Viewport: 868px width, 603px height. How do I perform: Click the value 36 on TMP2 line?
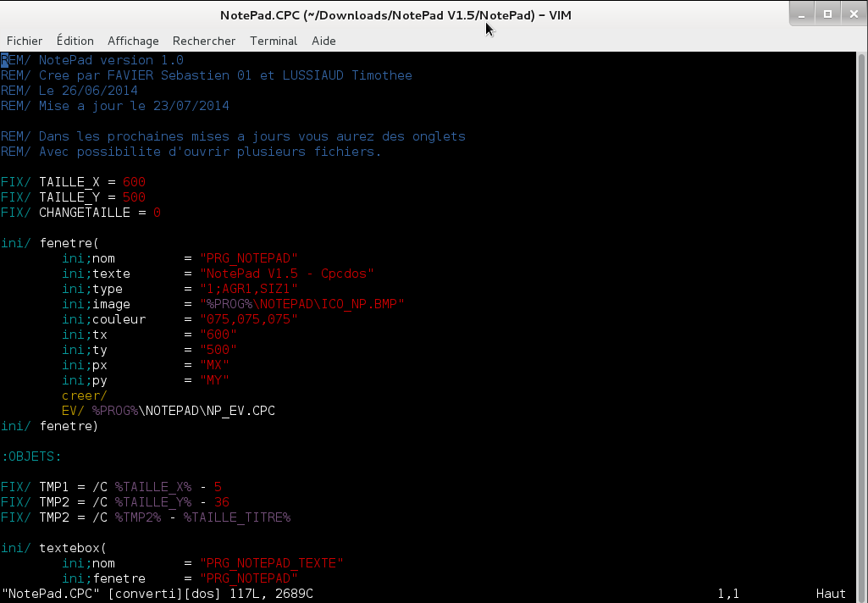tap(221, 502)
